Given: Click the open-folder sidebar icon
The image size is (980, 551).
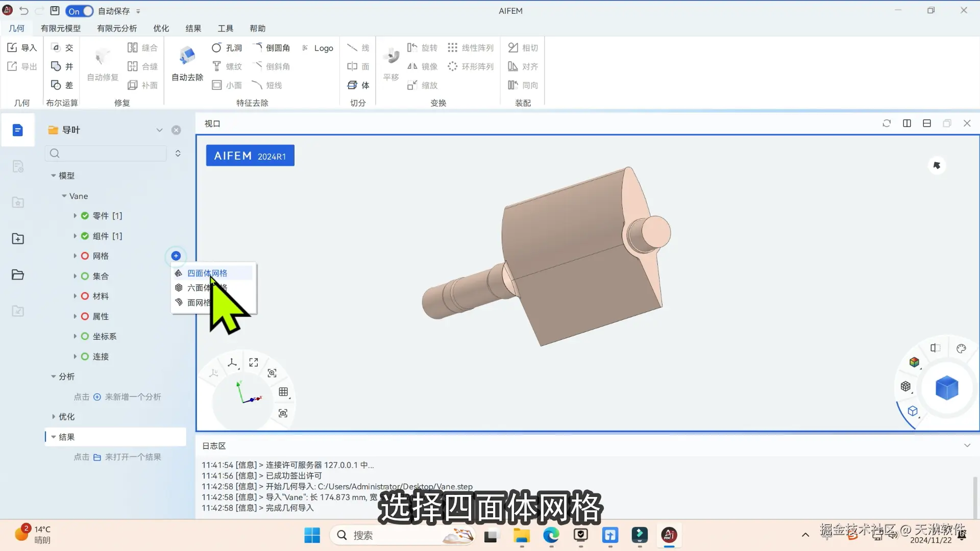Looking at the screenshot, I should [x=18, y=274].
